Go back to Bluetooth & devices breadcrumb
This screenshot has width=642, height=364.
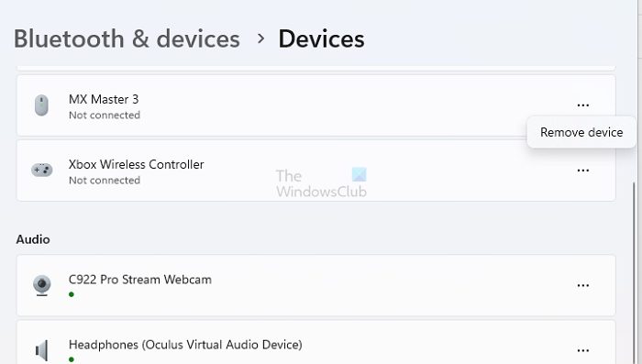click(127, 39)
